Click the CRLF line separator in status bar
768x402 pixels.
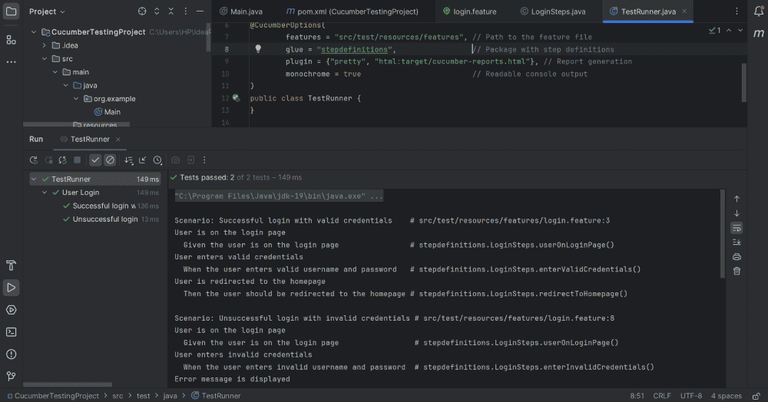click(662, 396)
